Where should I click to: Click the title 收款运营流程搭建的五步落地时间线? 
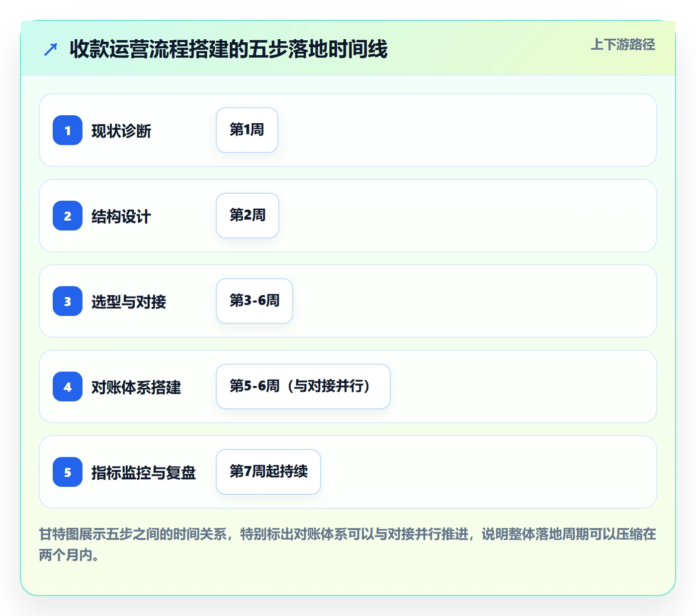click(x=229, y=49)
